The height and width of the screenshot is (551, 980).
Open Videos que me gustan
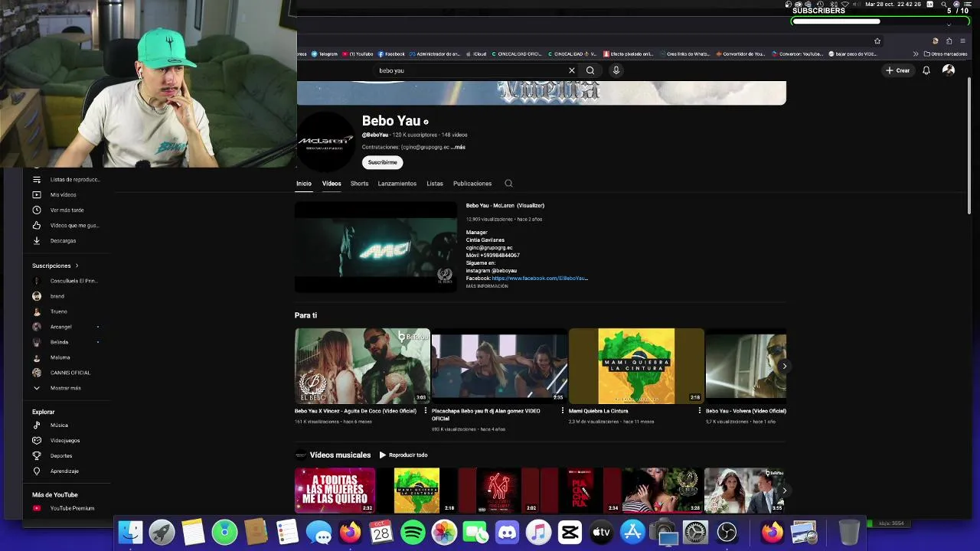[67, 225]
